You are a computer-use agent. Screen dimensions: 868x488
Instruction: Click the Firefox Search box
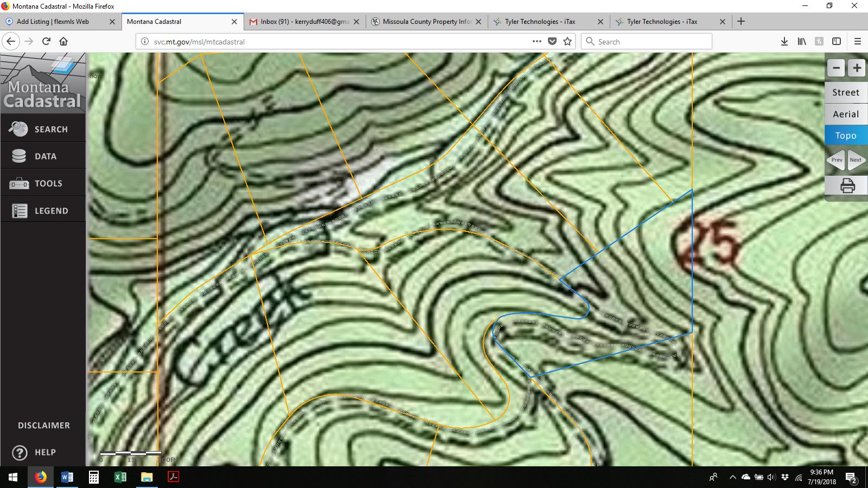click(x=647, y=42)
